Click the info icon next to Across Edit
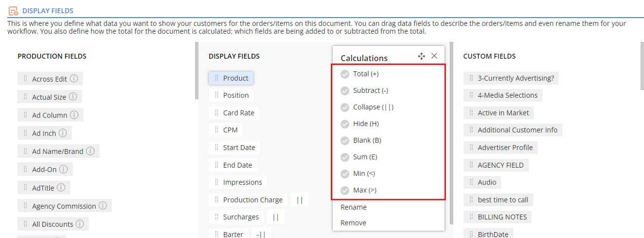Screen dimensions: 644x238 [74, 79]
